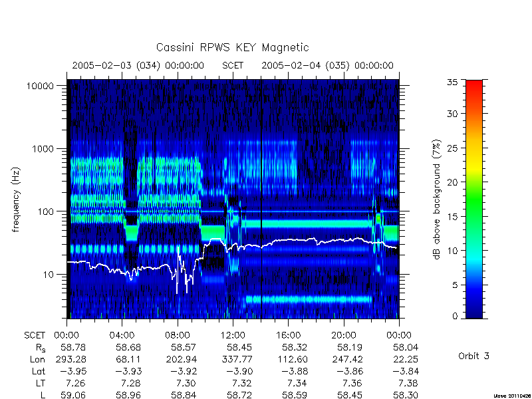Click the '35' color scale value
The height and width of the screenshot is (399, 532).
pos(452,82)
